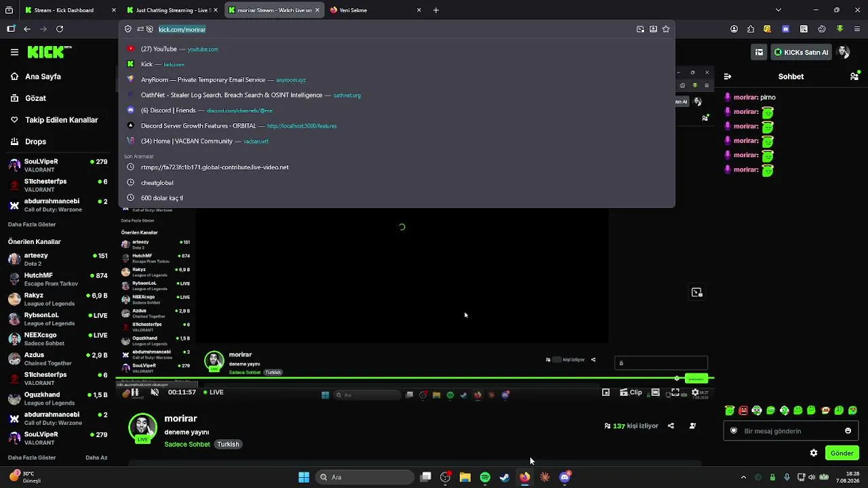Open the Kick hamburger sidebar menu
The image size is (868, 488).
[x=14, y=52]
